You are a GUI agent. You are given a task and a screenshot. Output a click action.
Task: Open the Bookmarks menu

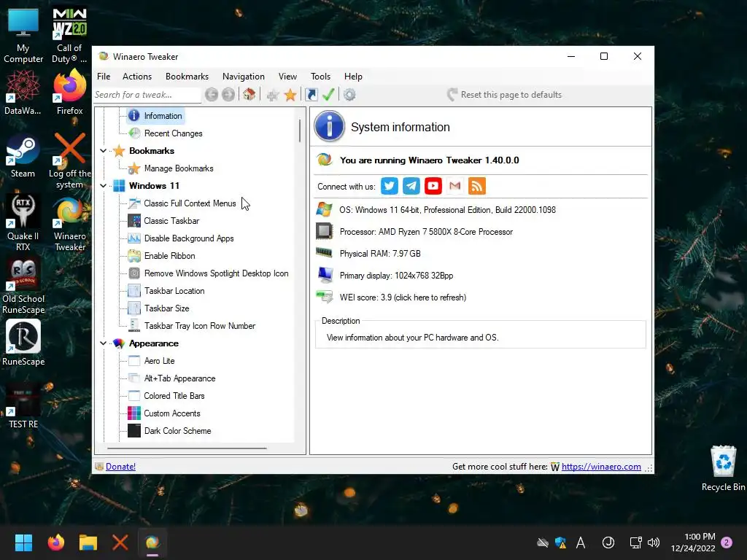click(187, 76)
